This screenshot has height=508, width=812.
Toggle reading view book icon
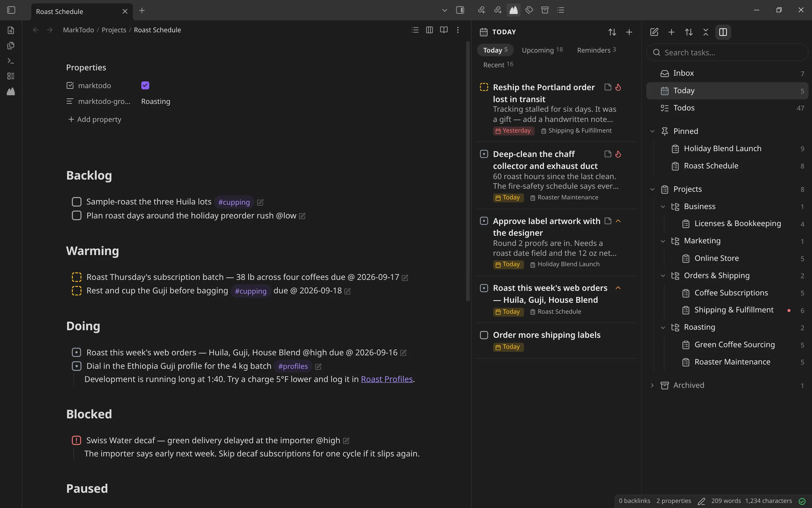click(x=444, y=30)
